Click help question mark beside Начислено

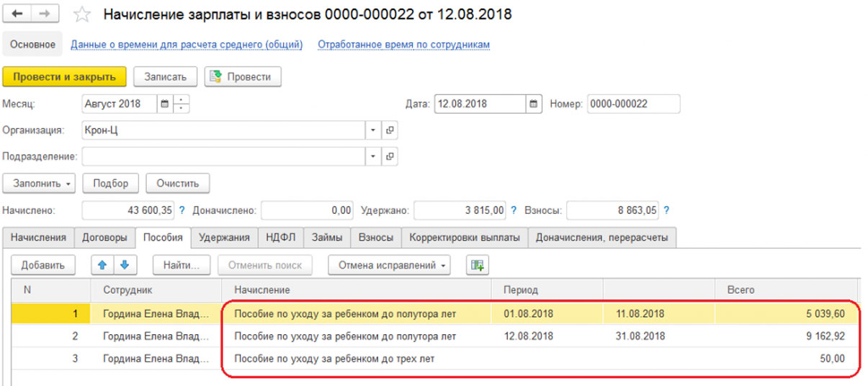pyautogui.click(x=182, y=210)
